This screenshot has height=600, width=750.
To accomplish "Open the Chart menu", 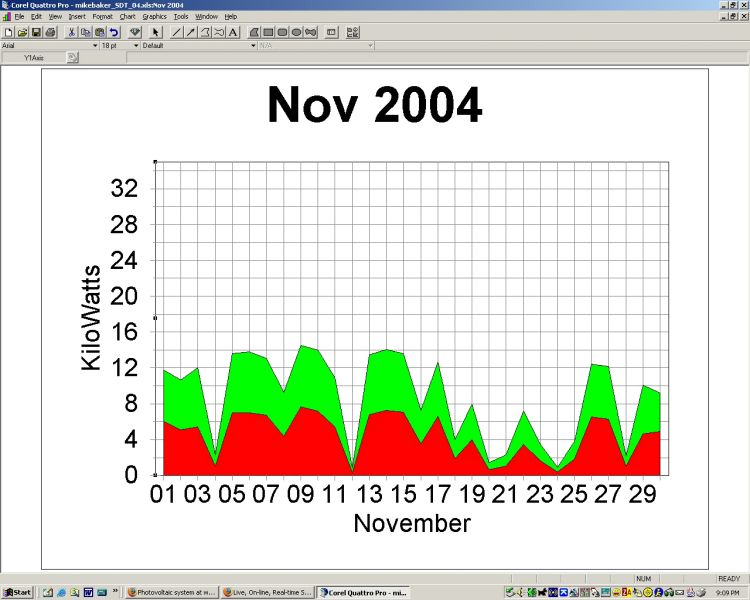I will [x=127, y=17].
